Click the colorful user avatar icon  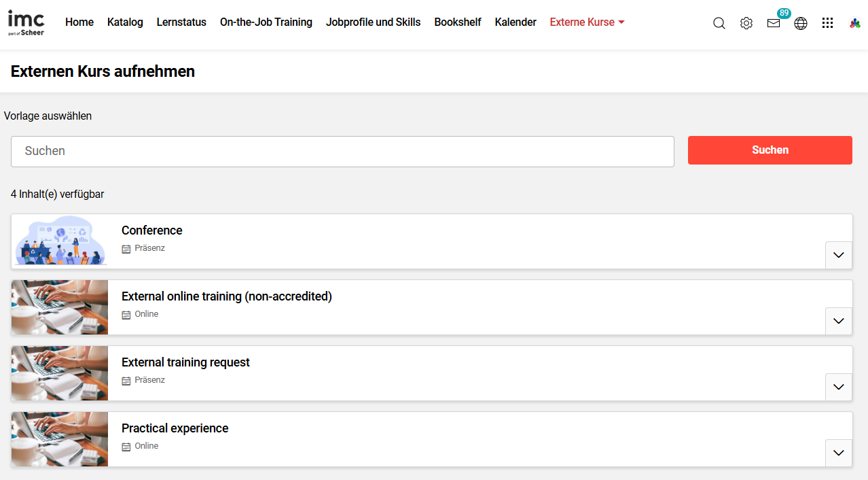[854, 23]
